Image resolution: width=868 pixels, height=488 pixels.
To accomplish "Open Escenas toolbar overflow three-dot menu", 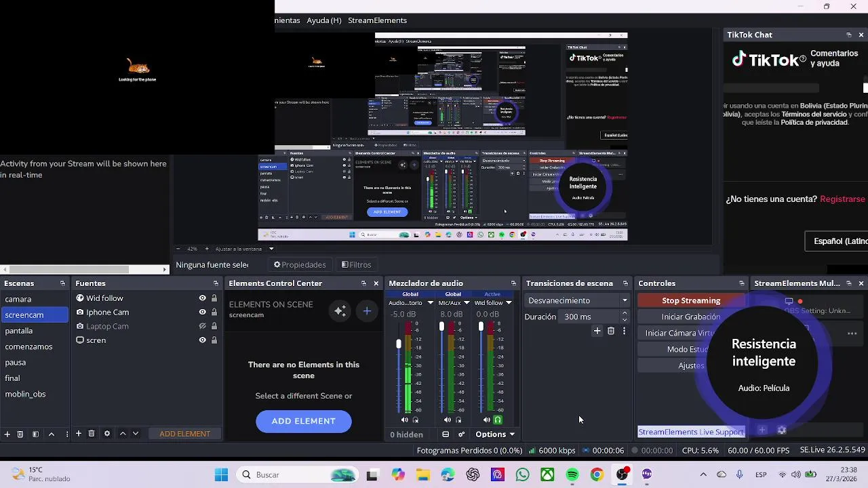I will [66, 434].
